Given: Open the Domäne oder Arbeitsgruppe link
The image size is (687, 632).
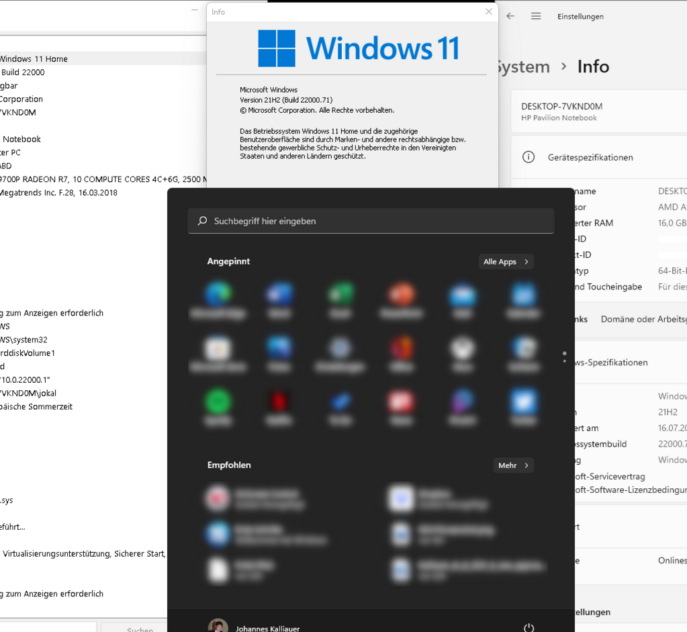Looking at the screenshot, I should (644, 319).
